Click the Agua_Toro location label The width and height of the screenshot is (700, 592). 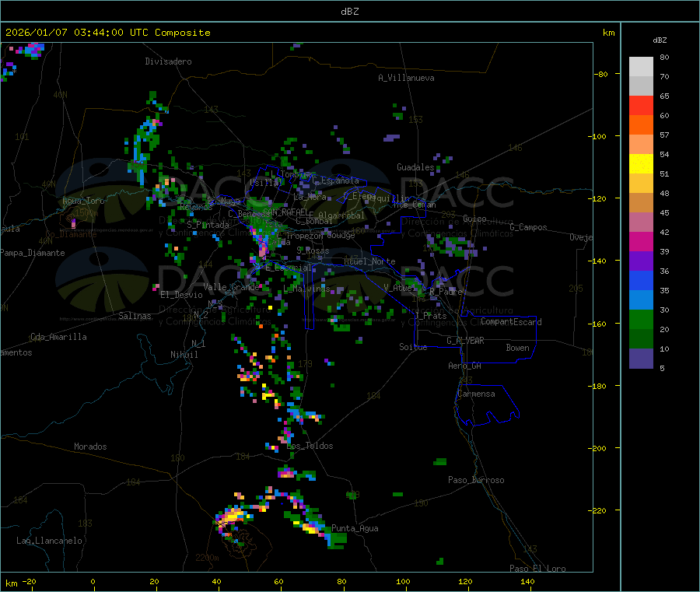click(x=83, y=201)
